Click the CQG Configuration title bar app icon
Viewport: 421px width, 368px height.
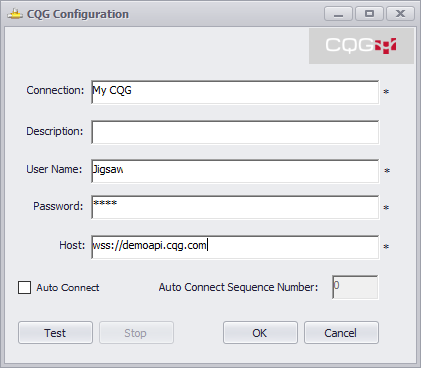[15, 14]
